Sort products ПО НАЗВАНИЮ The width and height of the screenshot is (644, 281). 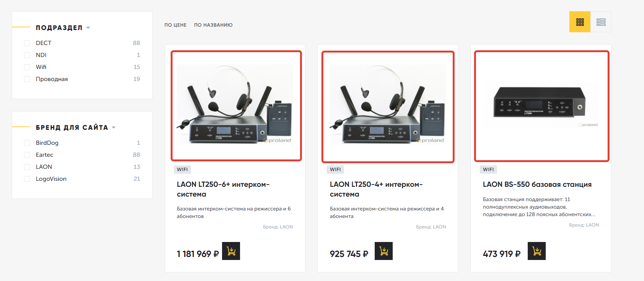(x=213, y=25)
